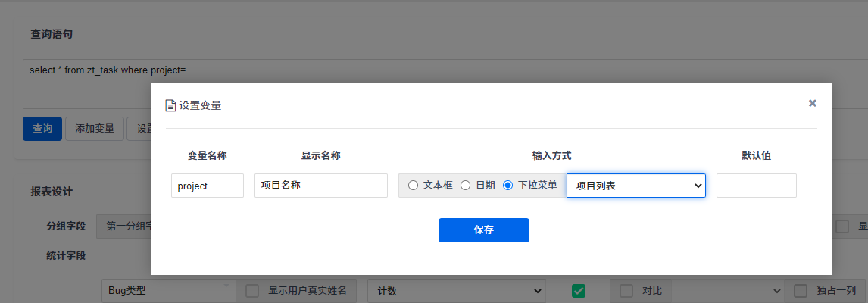
Task: Click the 报表设计 heading text
Action: coord(52,192)
